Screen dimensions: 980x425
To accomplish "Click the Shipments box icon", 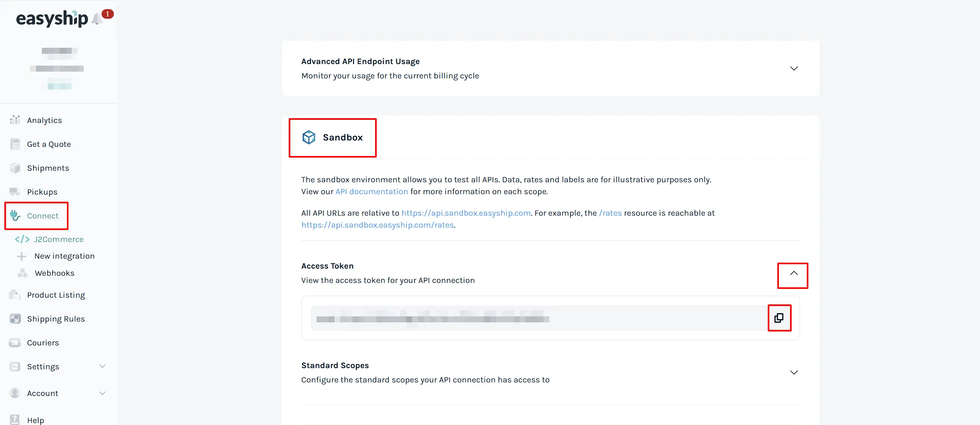I will click(x=15, y=168).
